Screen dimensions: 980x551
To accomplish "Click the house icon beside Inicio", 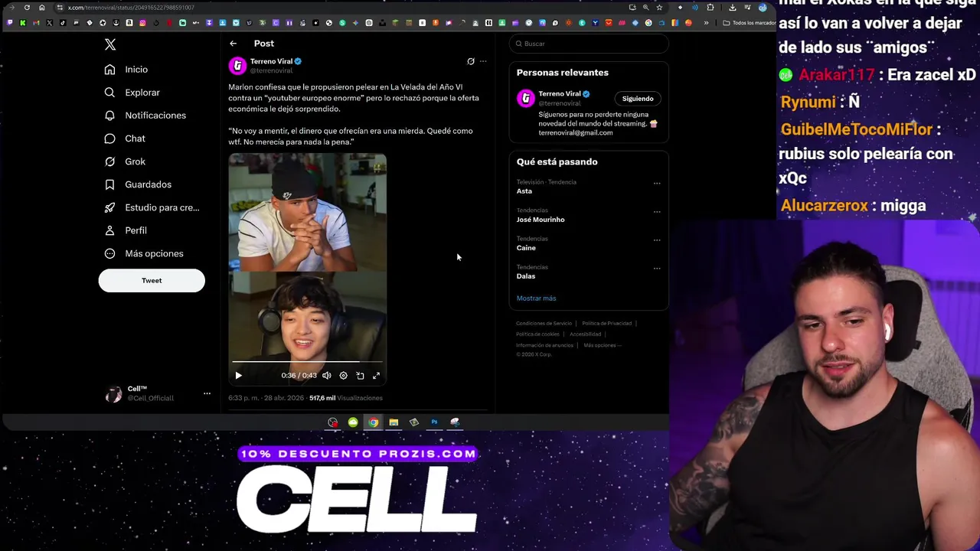I will coord(109,70).
